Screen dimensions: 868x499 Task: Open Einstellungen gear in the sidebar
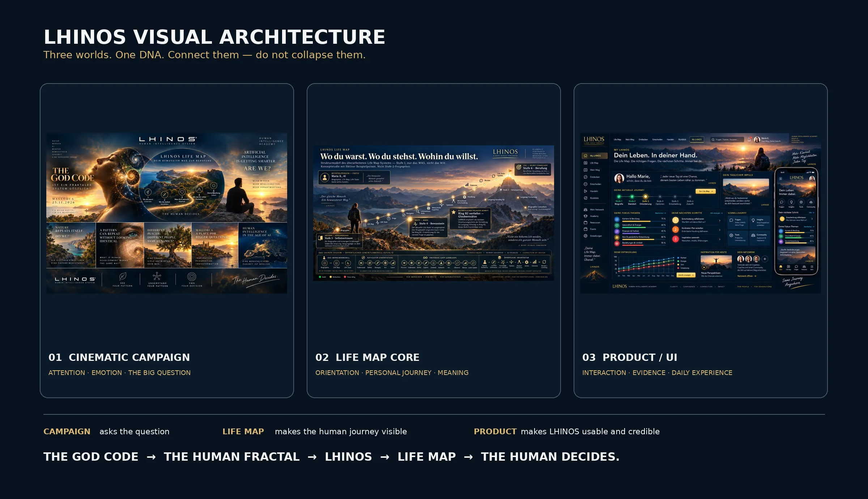[586, 236]
